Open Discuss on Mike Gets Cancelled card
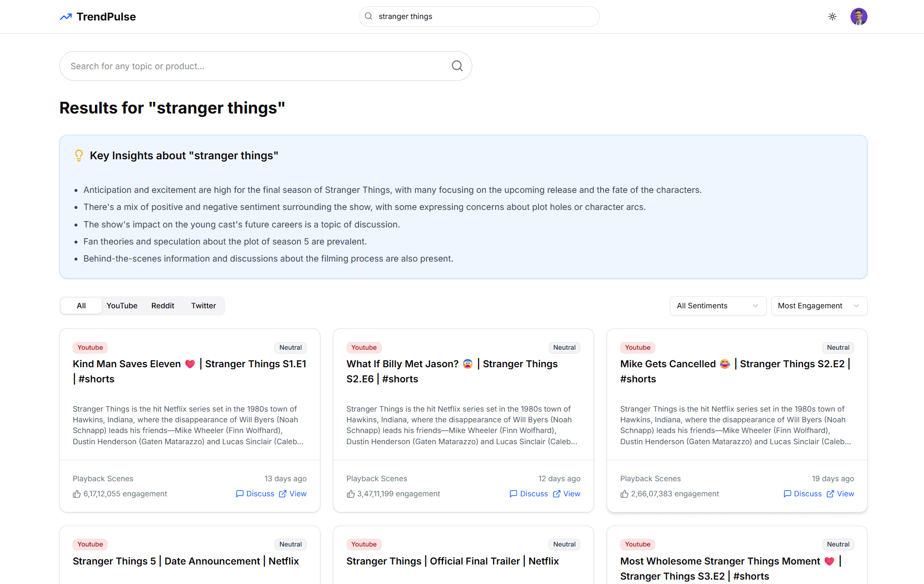Image resolution: width=924 pixels, height=584 pixels. click(802, 494)
